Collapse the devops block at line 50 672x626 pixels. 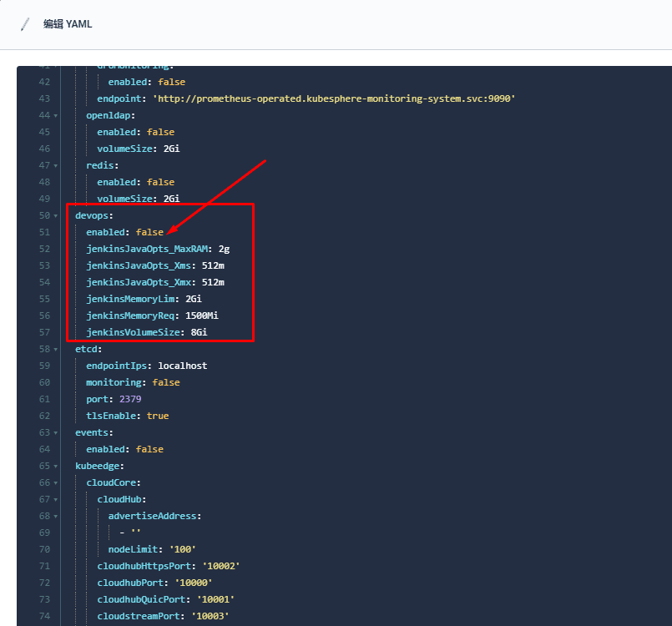tap(56, 216)
